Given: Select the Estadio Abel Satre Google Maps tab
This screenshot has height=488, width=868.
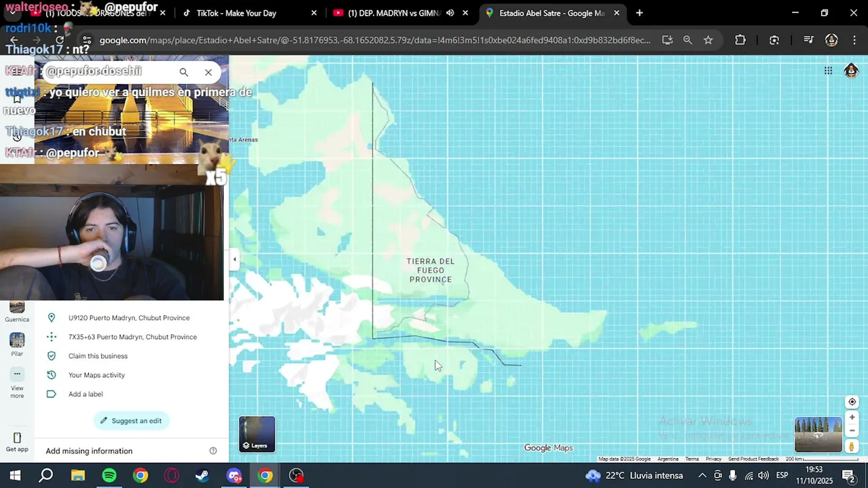Looking at the screenshot, I should (x=551, y=13).
